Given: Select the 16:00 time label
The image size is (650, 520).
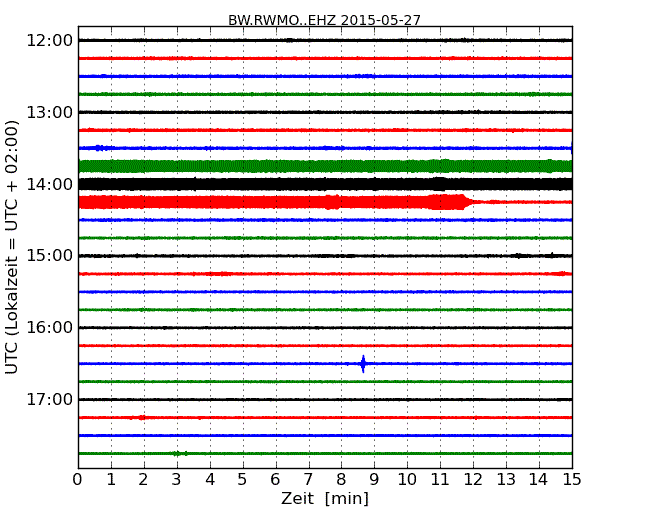Looking at the screenshot, I should tap(49, 328).
